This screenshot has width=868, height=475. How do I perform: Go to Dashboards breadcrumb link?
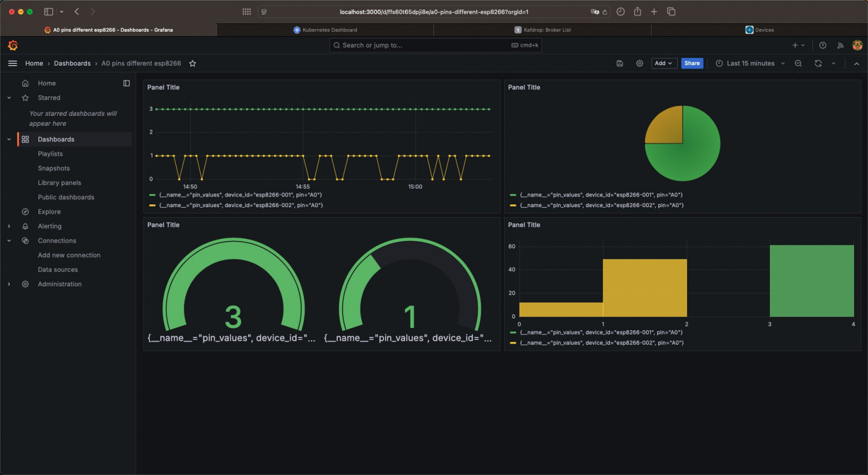click(x=72, y=63)
